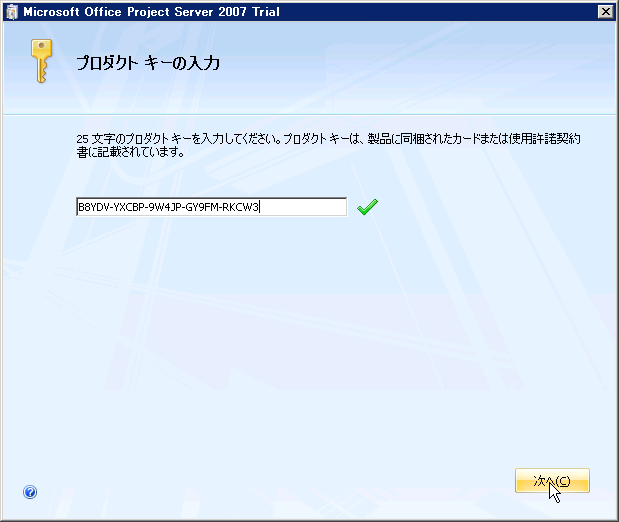Click the B8YDV segment of the product key
This screenshot has height=522, width=619.
click(93, 207)
